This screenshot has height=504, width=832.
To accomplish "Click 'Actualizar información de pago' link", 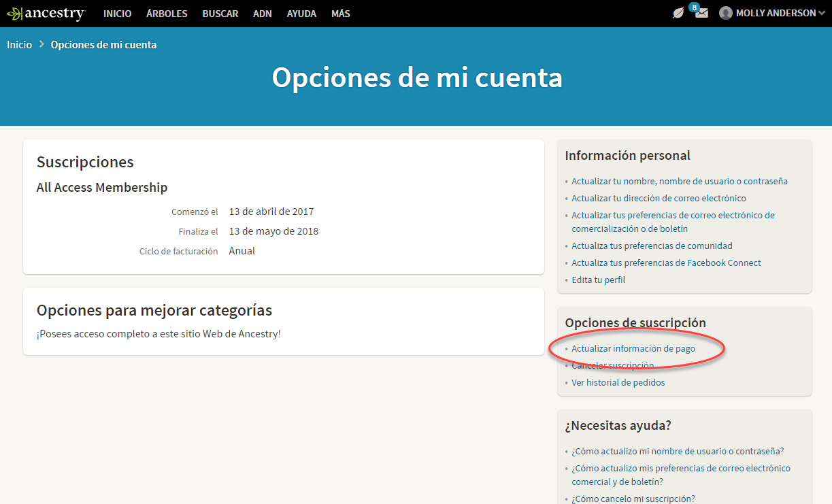I will point(633,349).
